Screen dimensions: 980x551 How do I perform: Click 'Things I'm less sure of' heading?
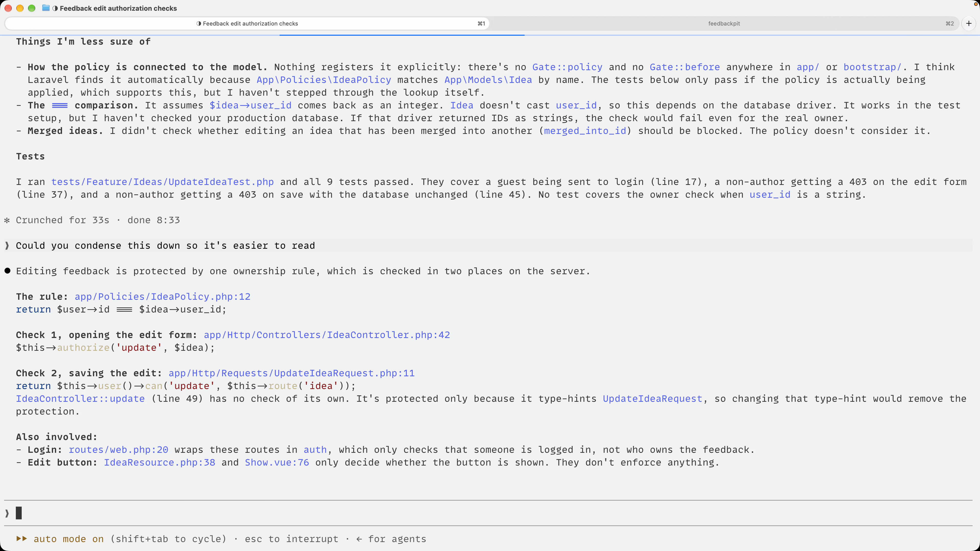point(83,41)
